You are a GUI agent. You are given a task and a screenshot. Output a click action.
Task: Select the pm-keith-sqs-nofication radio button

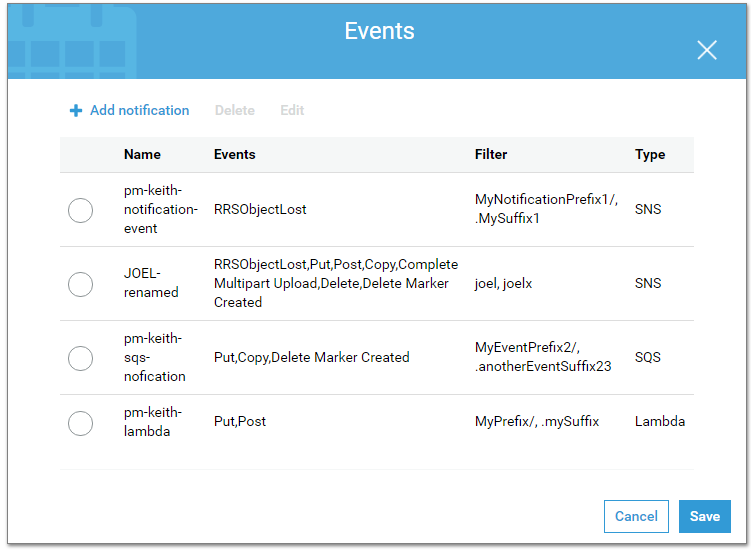80,358
